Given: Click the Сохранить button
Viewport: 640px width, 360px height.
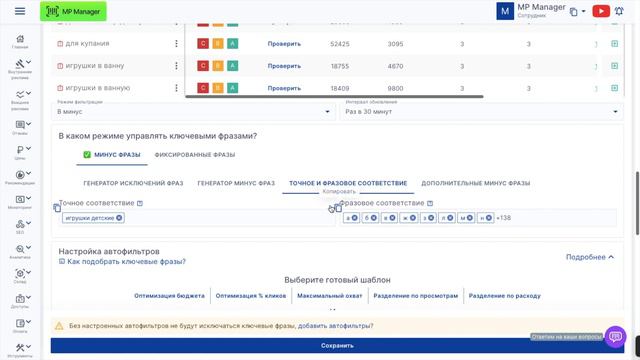Looking at the screenshot, I should [337, 345].
